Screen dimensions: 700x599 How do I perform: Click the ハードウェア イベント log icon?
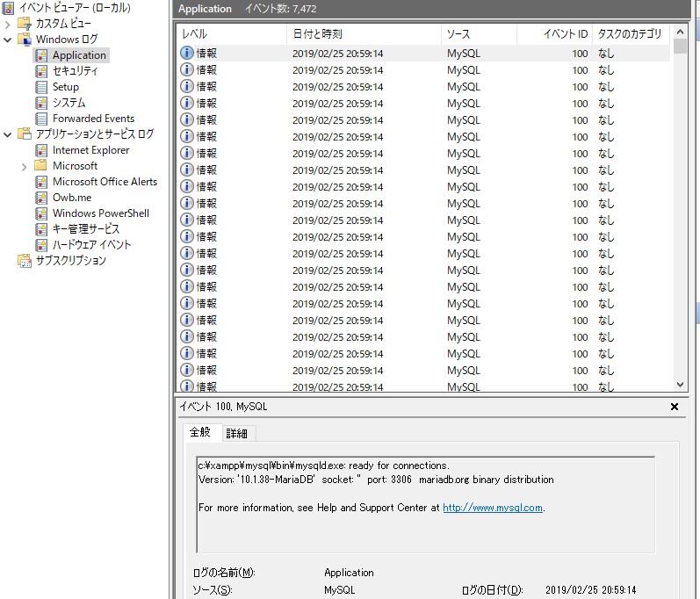click(41, 245)
